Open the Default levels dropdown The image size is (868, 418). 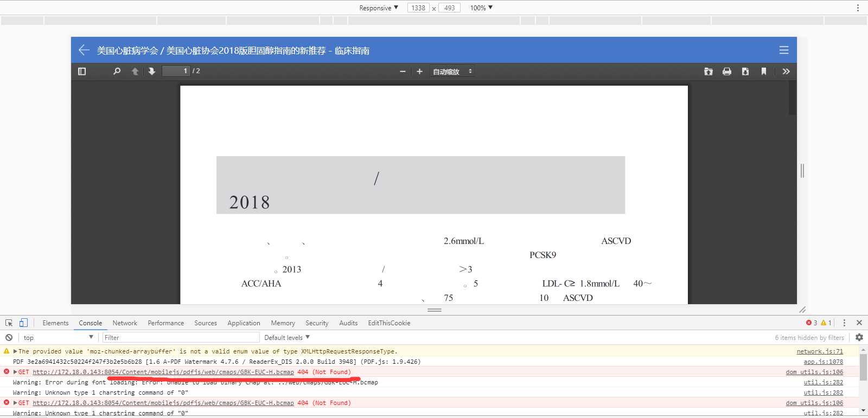pyautogui.click(x=287, y=337)
